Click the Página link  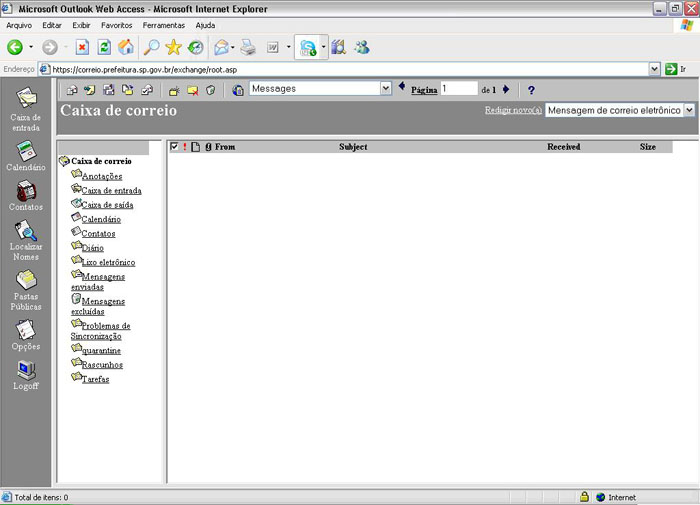pyautogui.click(x=424, y=90)
